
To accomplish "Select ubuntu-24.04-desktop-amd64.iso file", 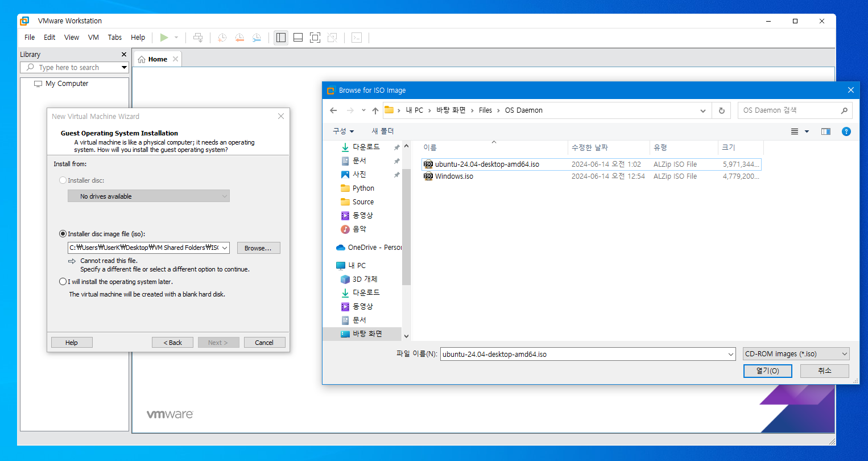I will click(x=591, y=164).
